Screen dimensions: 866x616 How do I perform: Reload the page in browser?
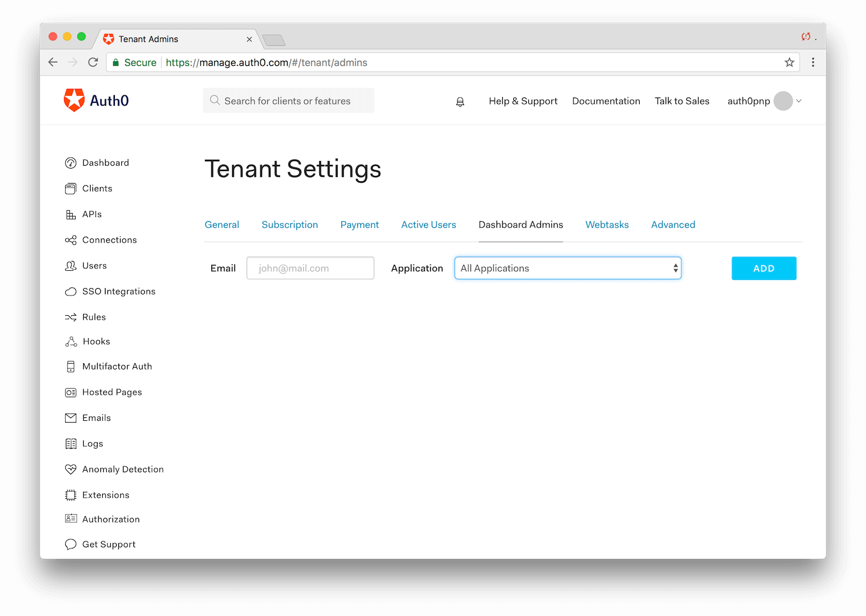93,62
